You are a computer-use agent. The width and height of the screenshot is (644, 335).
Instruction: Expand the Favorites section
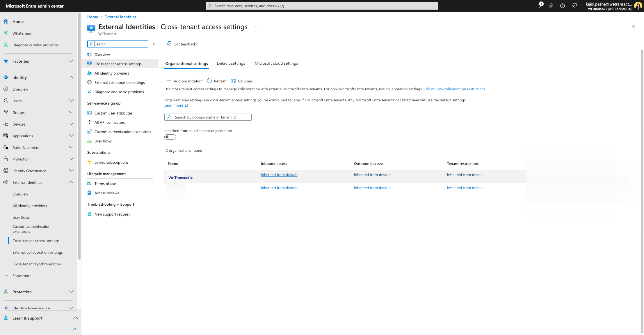pyautogui.click(x=71, y=61)
